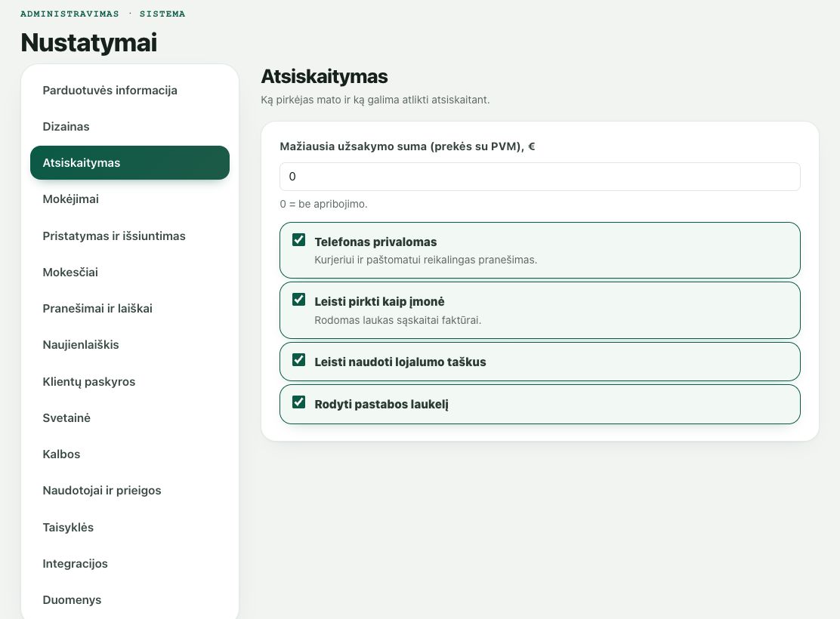Open Mokėjimai settings
This screenshot has height=619, width=840.
click(x=130, y=199)
